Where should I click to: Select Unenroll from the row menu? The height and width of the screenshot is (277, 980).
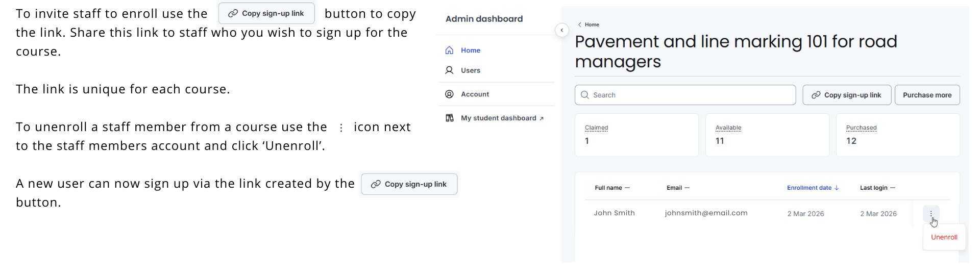(x=944, y=237)
